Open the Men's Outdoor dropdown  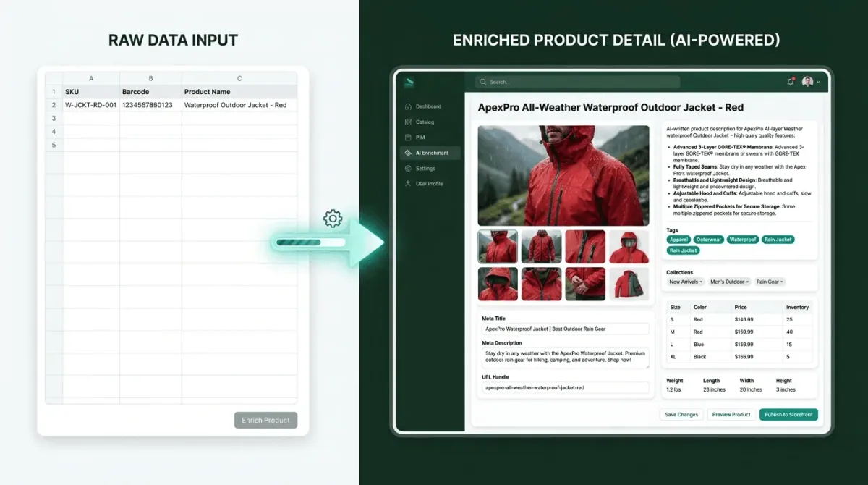(728, 282)
